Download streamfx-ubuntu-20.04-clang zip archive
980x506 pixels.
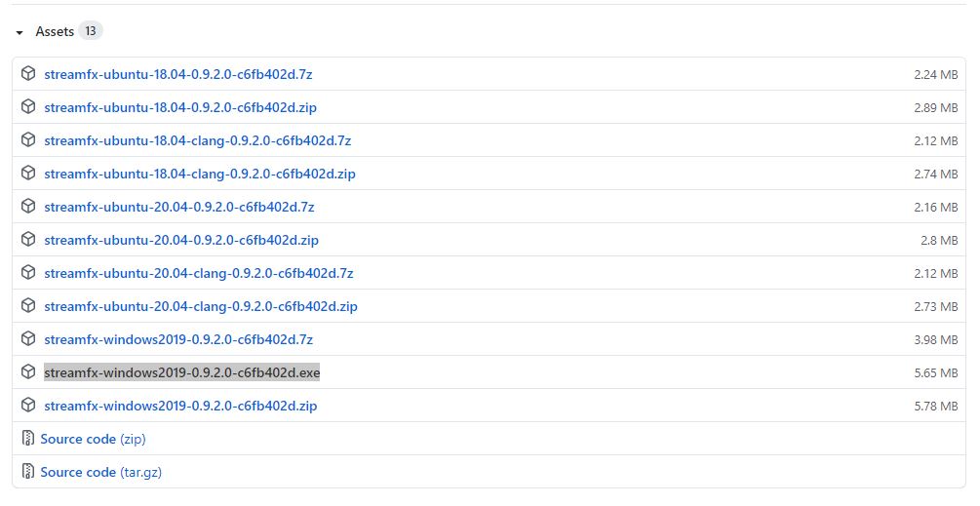[x=201, y=306]
